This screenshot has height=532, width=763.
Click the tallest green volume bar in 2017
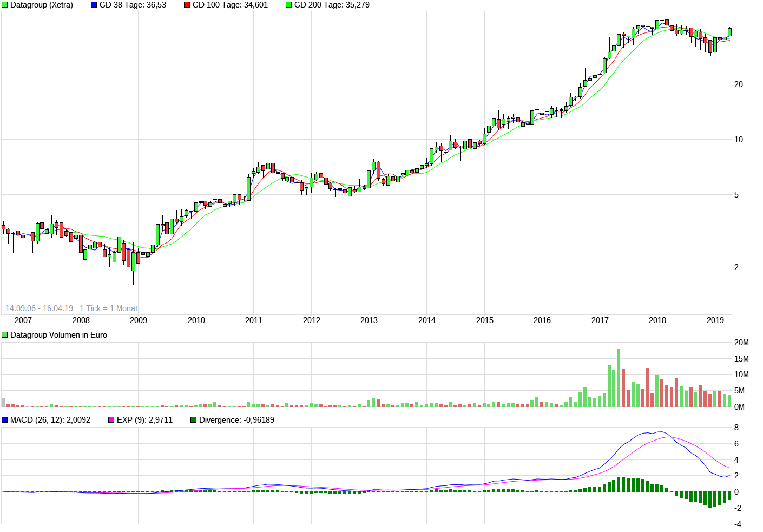[x=619, y=378]
